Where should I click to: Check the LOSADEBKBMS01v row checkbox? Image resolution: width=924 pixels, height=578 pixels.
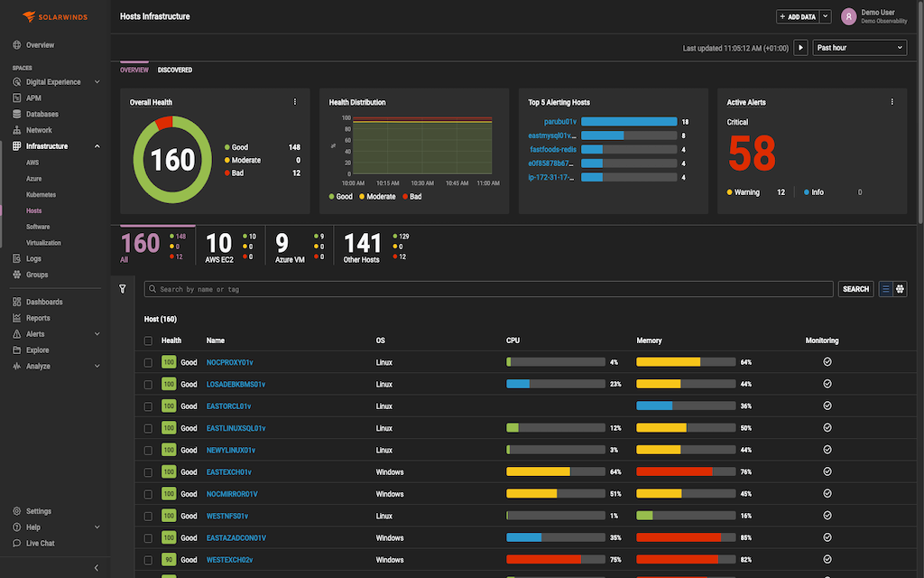point(149,385)
